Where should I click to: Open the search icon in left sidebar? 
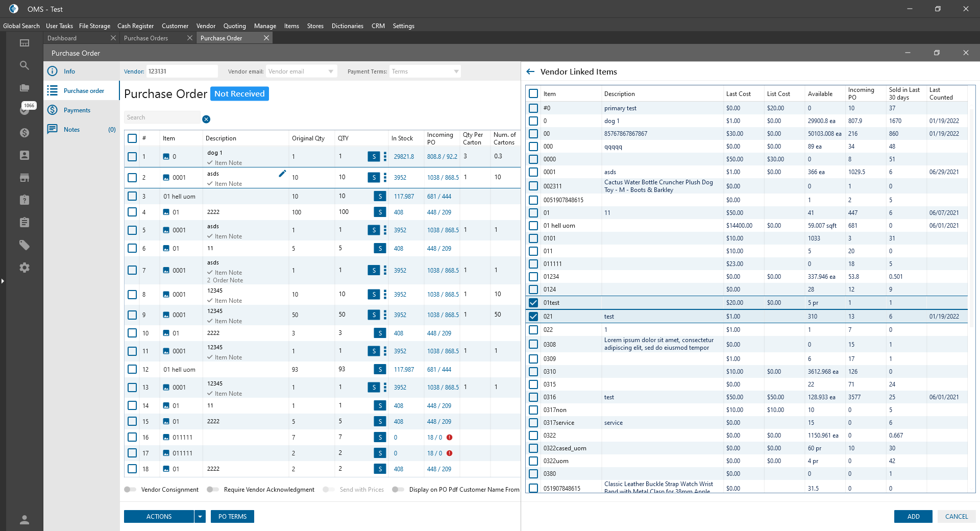[x=24, y=65]
